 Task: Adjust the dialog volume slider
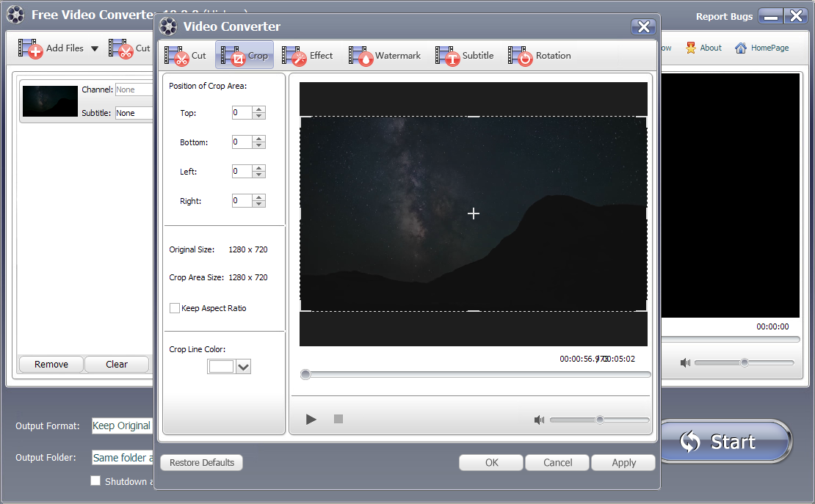coord(600,420)
